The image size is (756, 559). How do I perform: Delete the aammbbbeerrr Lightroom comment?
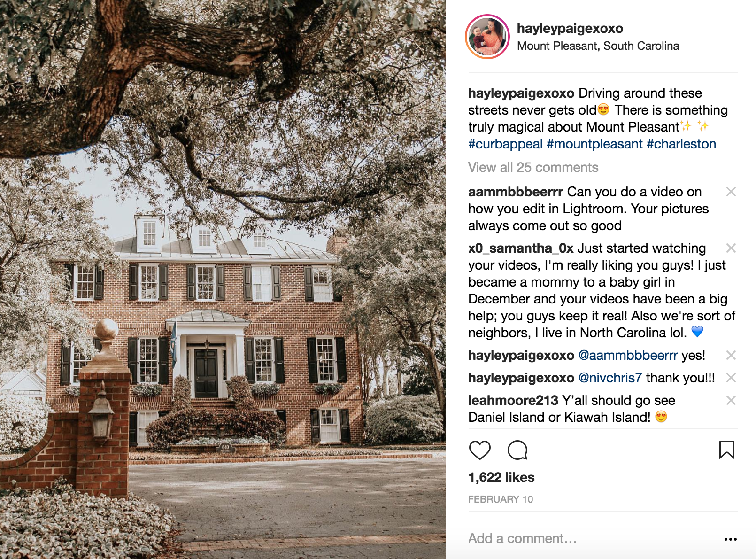point(731,192)
